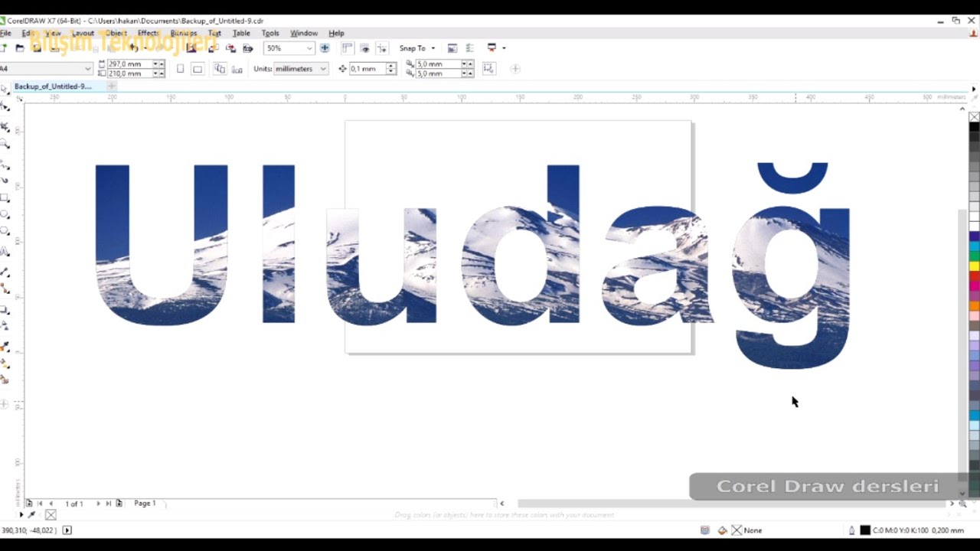The width and height of the screenshot is (980, 551).
Task: Open the Help menu
Action: pos(336,34)
